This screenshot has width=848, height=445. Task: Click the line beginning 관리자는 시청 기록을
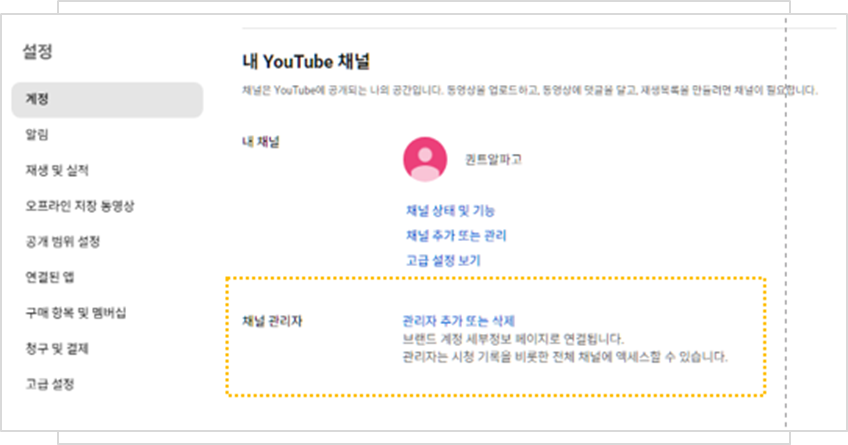coord(565,357)
